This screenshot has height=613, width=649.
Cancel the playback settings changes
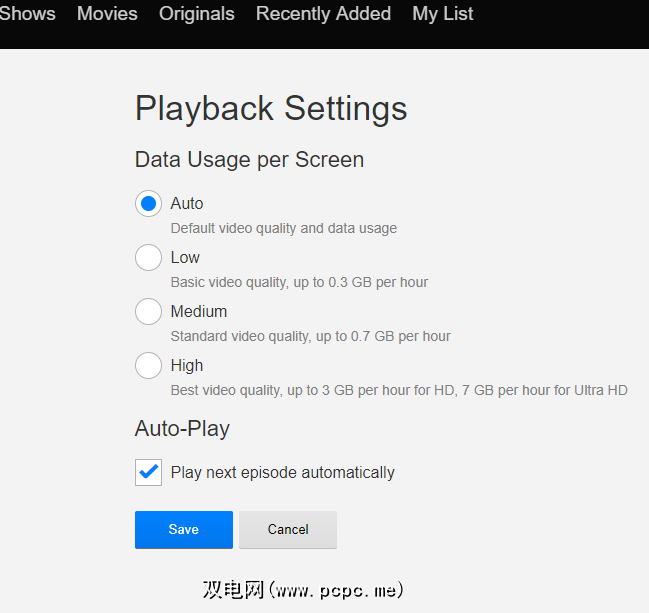pos(288,530)
